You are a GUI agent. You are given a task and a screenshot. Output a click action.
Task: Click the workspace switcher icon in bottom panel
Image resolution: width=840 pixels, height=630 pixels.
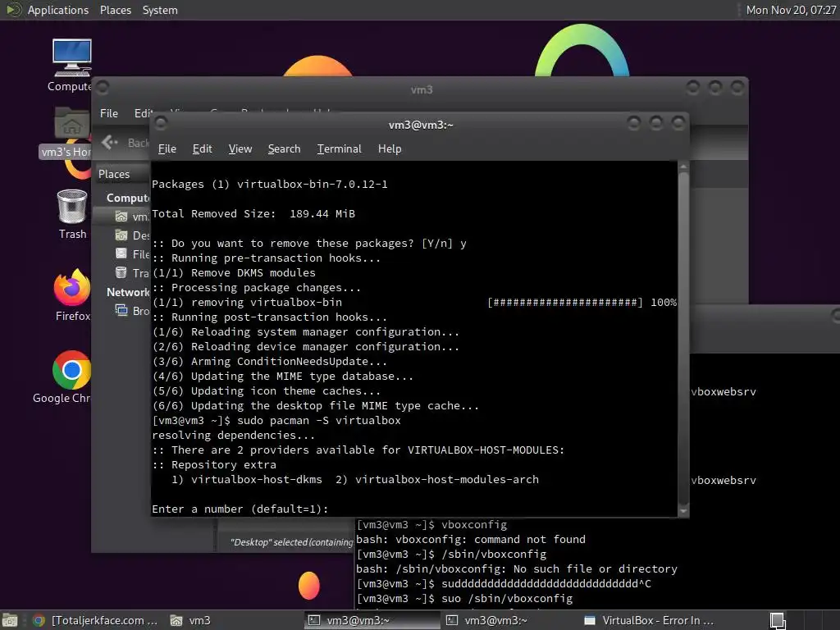778,621
